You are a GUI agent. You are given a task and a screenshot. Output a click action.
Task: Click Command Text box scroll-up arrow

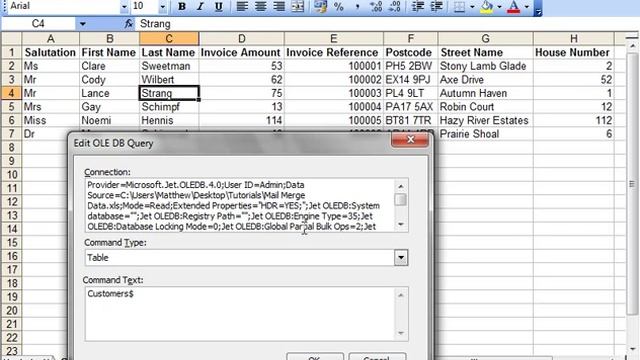click(x=401, y=295)
